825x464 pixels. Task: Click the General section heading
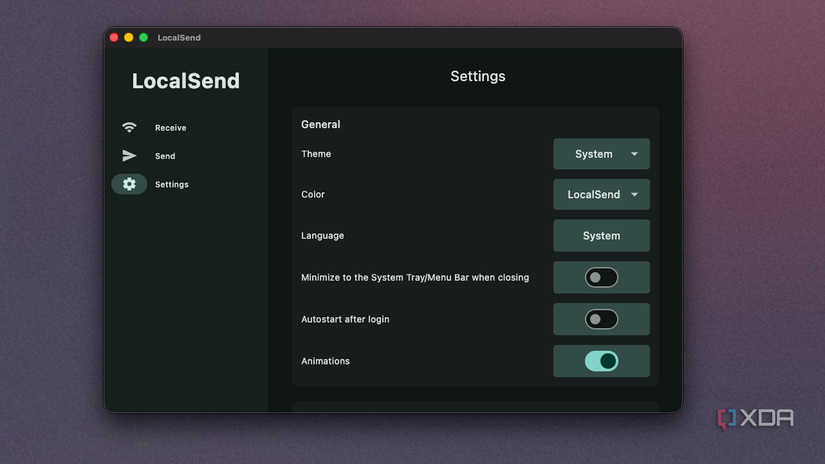(320, 125)
